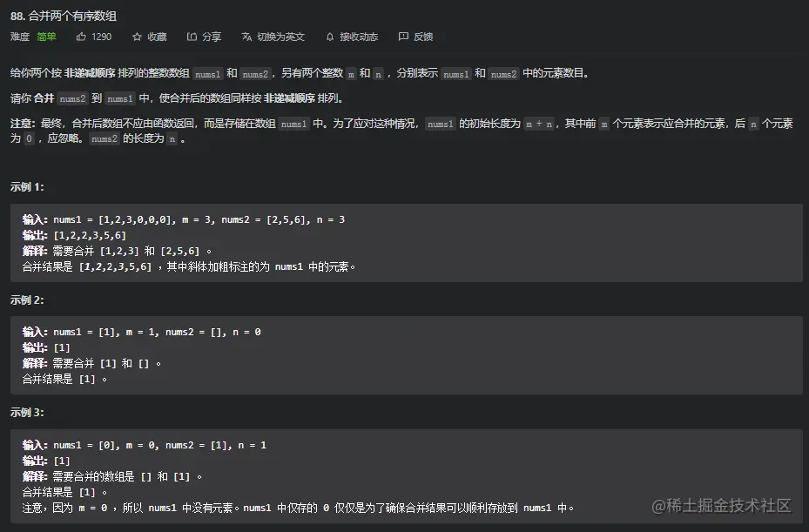This screenshot has width=809, height=532.
Task: Click example 3 explanation 需要合并的数组是 [] 和 [1]
Action: [112, 476]
